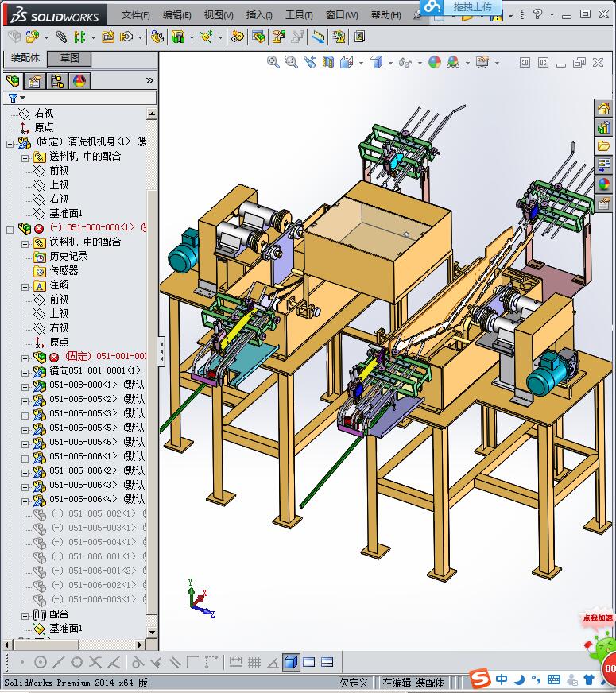Select the suppressed 051-005-002<1> item
Screen dimensions: 616x693
coord(94,513)
